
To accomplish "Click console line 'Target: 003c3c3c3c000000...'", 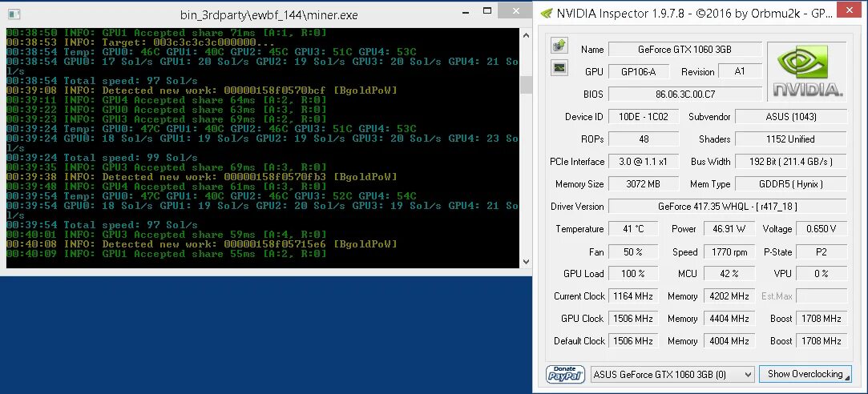I will 140,42.
